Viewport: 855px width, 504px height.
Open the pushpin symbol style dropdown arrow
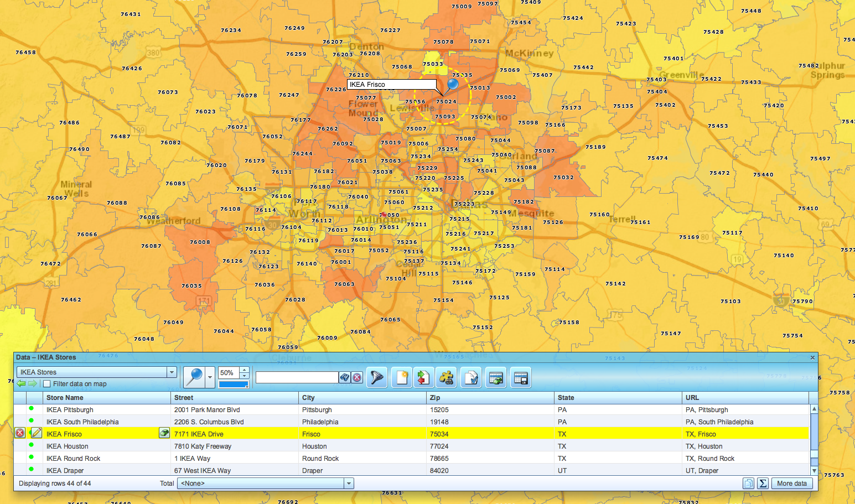(x=210, y=377)
